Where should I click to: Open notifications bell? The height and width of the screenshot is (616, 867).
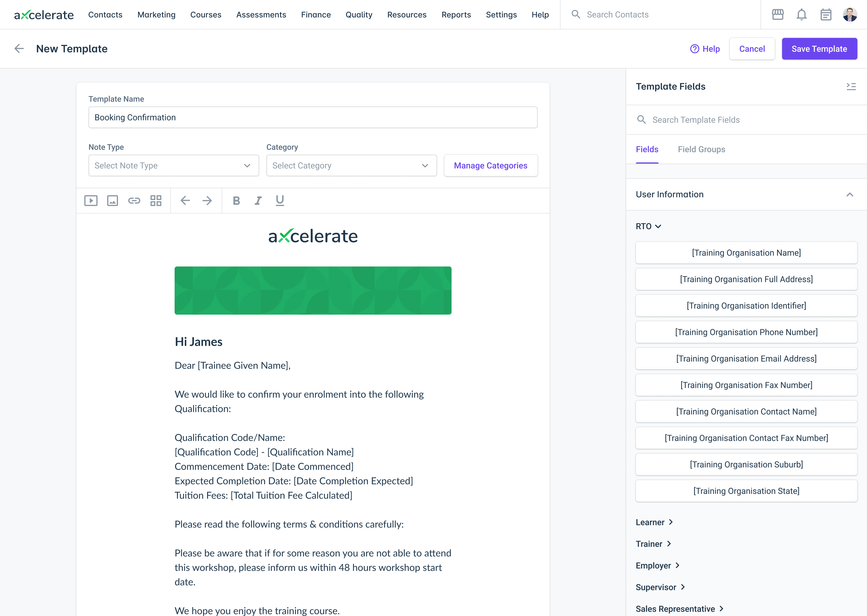click(x=802, y=14)
